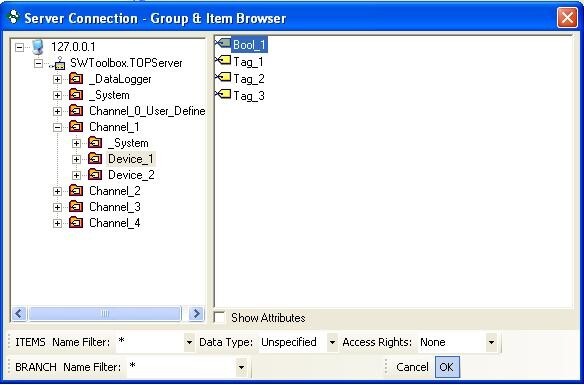Click the Channel_3 folder icon
584x385 pixels.
click(x=76, y=207)
